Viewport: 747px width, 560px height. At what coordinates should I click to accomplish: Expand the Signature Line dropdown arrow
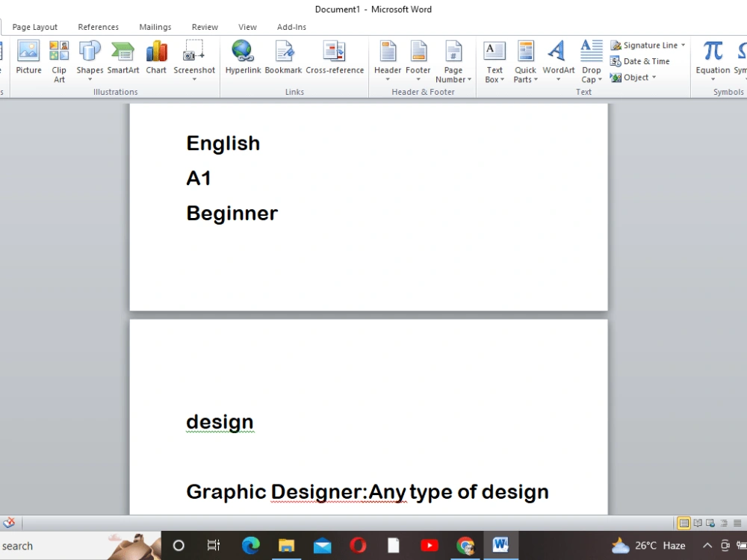click(x=683, y=46)
